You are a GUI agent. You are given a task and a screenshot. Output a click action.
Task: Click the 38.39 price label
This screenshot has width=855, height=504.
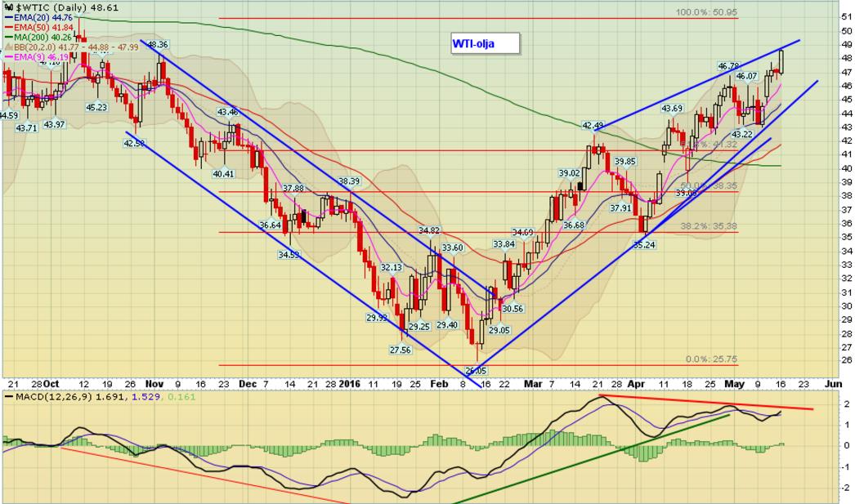point(349,181)
